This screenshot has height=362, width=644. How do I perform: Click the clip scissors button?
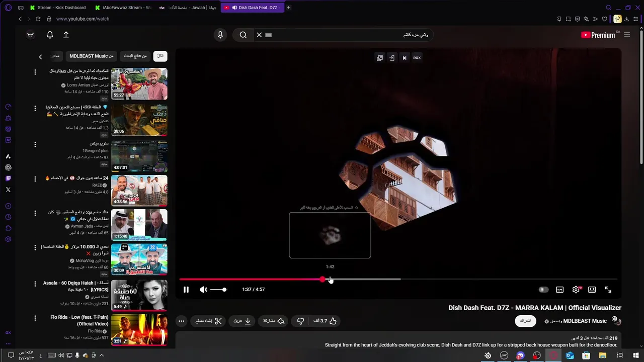click(209, 321)
